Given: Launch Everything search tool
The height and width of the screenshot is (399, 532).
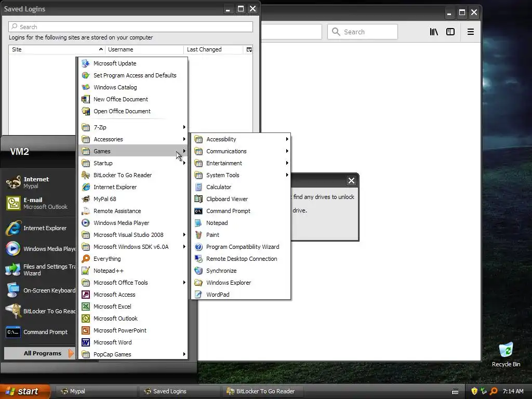Looking at the screenshot, I should click(133, 259).
